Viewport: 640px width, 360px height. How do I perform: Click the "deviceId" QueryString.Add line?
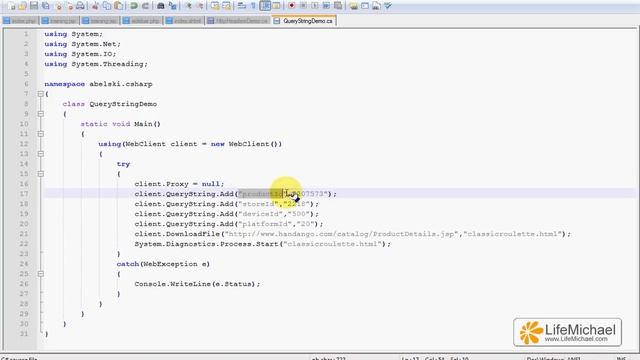[227, 214]
